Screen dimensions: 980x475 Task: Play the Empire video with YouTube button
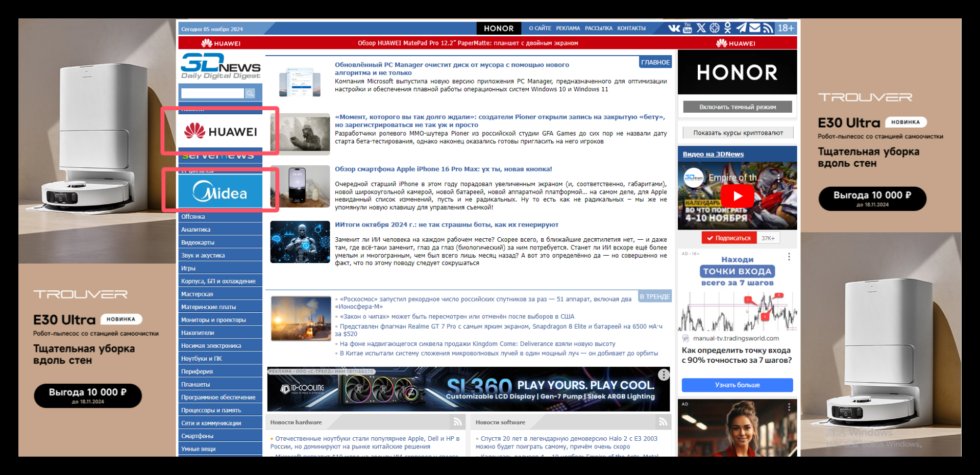point(738,195)
